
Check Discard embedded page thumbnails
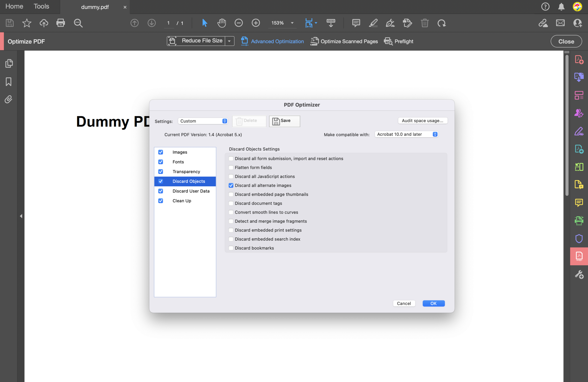point(231,194)
